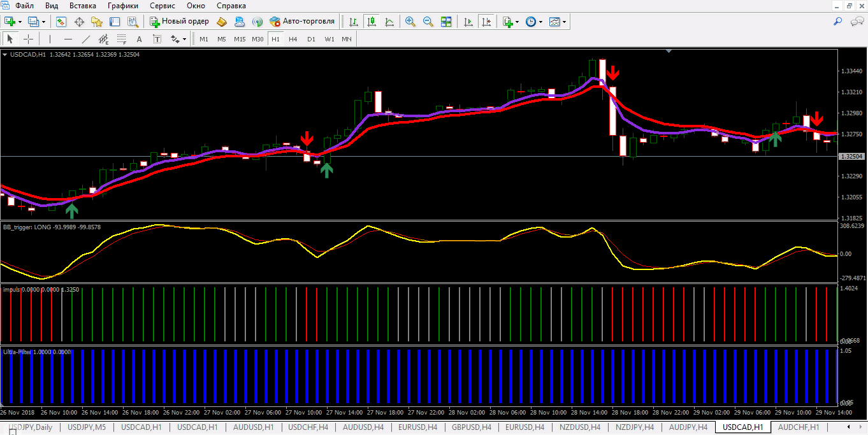Open the Файл menu

(25, 5)
